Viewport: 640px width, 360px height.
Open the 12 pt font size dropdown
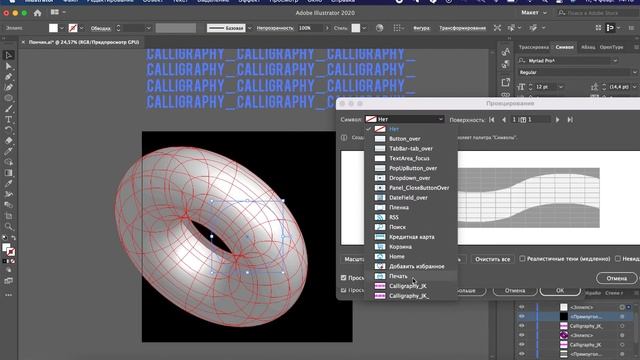click(561, 87)
